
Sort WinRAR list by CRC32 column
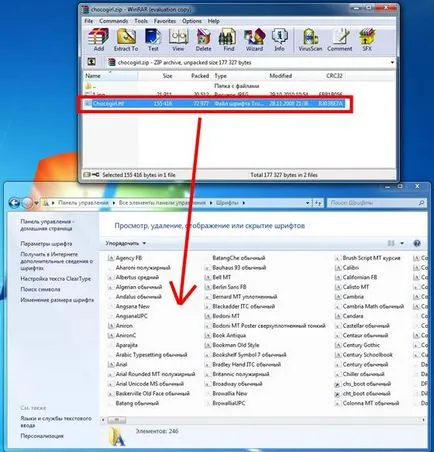tap(334, 76)
